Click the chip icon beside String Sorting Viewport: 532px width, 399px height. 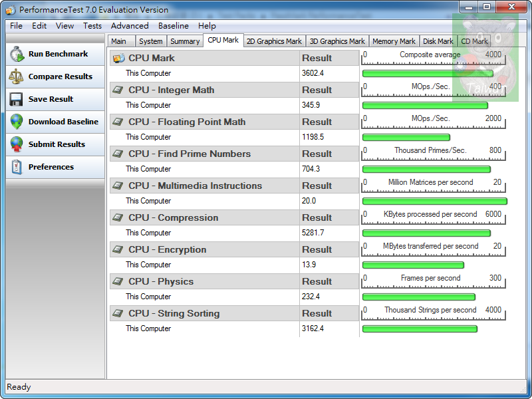coord(118,313)
